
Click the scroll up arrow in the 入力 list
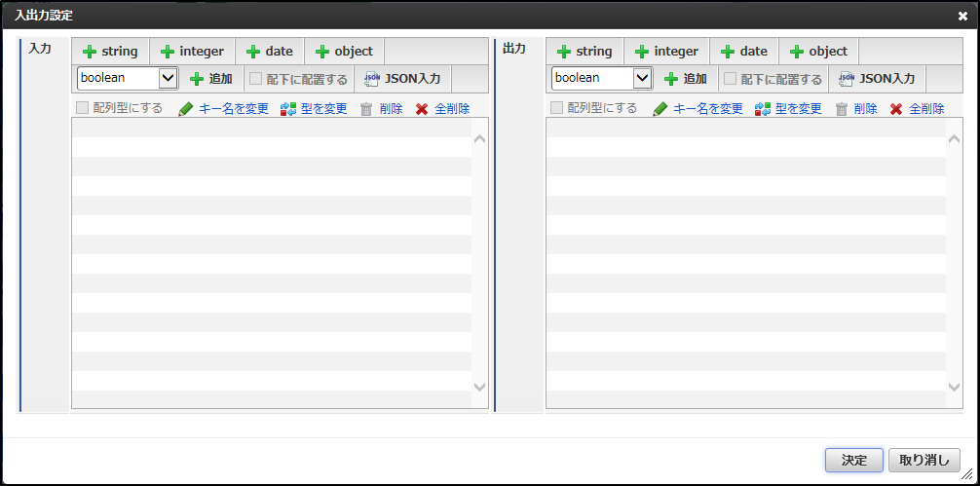point(480,138)
